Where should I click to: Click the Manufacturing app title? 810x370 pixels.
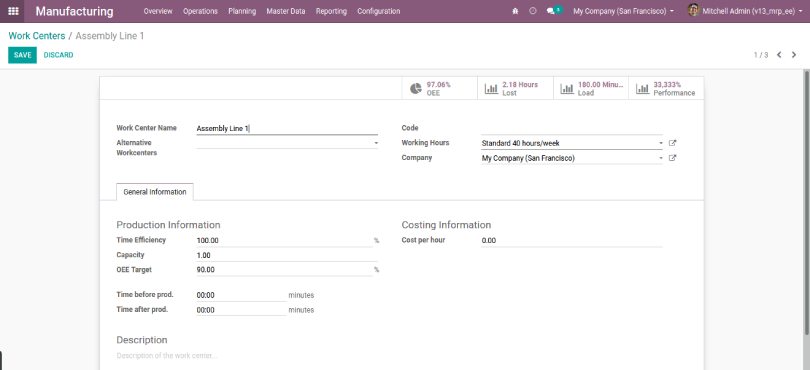(74, 11)
